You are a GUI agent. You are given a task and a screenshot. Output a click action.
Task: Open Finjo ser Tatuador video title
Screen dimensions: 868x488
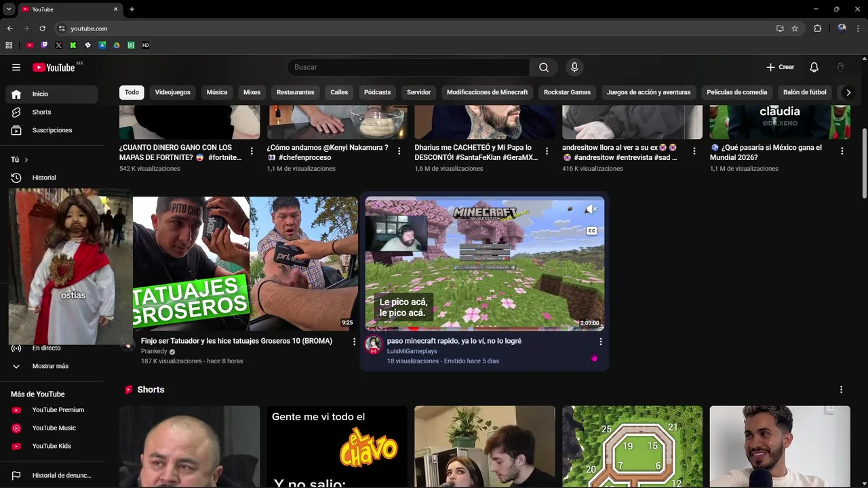(237, 341)
